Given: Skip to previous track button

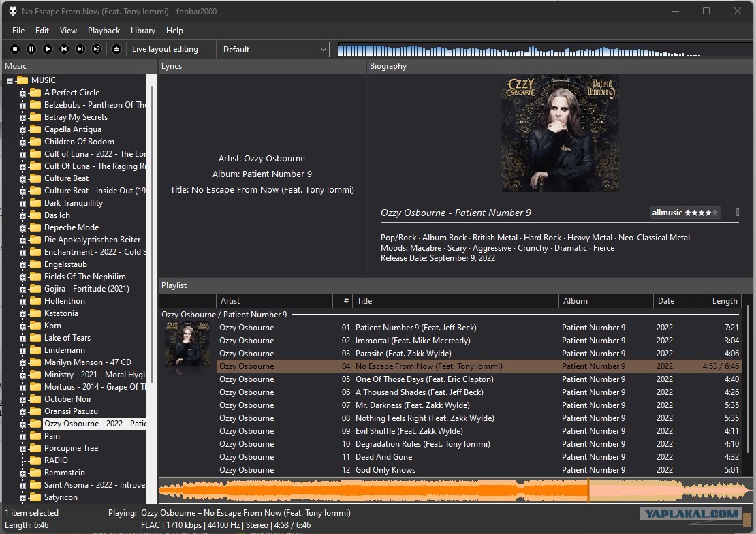Looking at the screenshot, I should [64, 49].
